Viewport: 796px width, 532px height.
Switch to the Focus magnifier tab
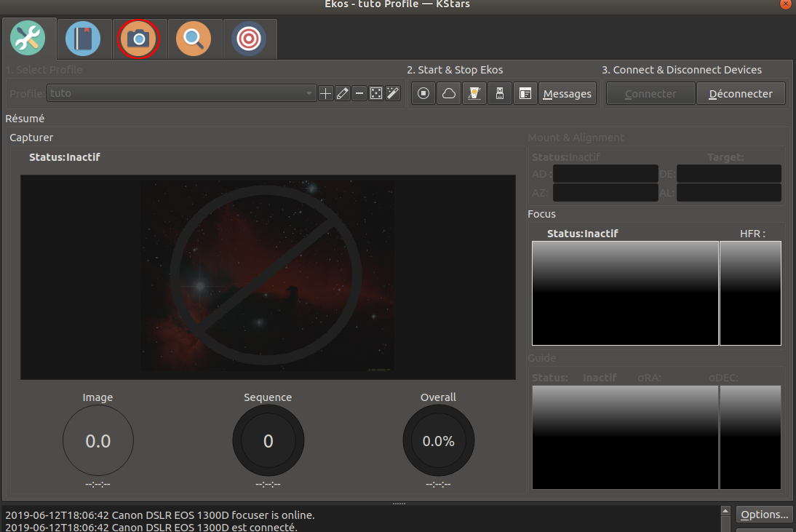click(x=194, y=39)
